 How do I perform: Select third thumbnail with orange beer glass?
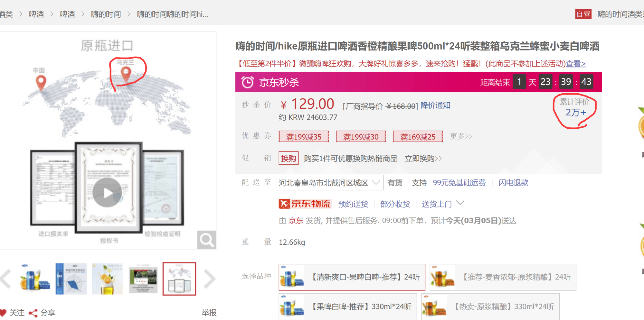pos(107,279)
